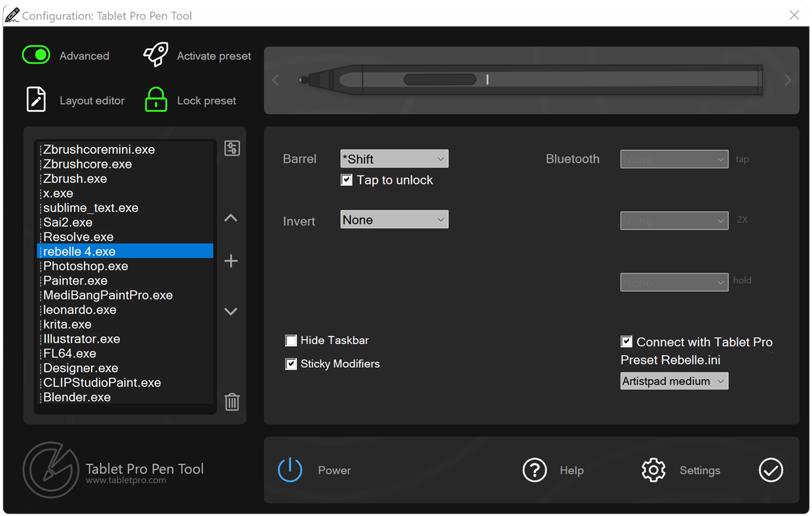Uncheck Tap to unlock

point(346,180)
